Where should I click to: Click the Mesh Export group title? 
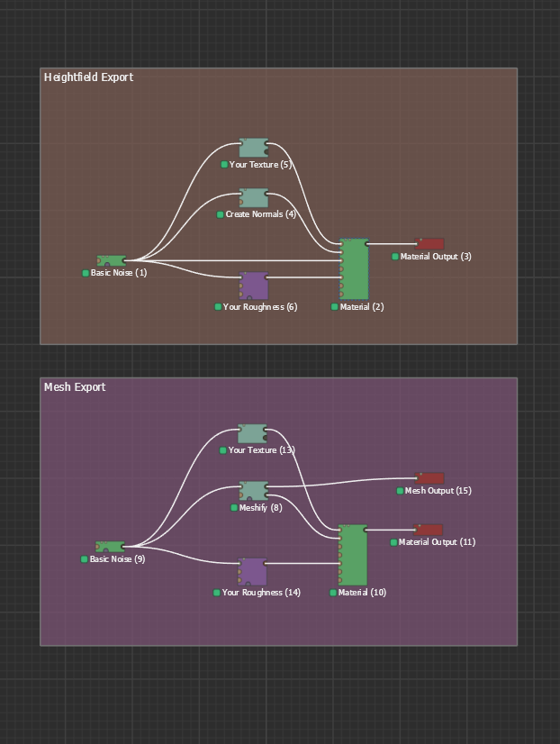(75, 387)
